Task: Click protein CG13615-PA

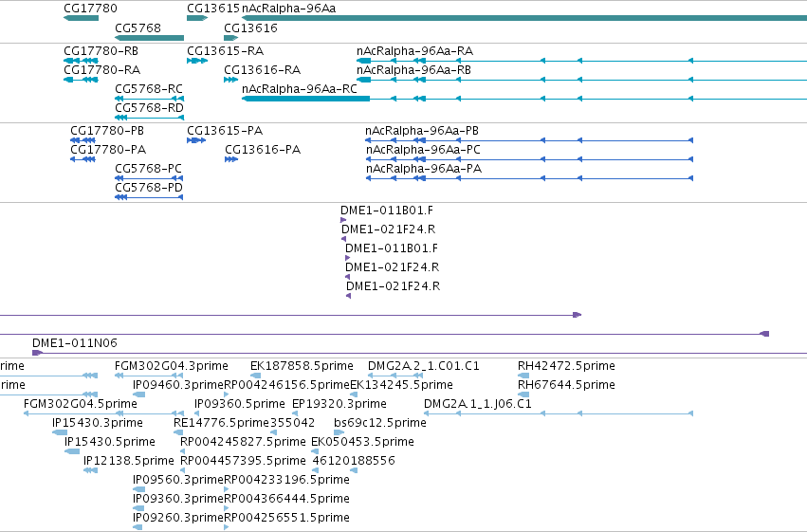Action: pyautogui.click(x=225, y=131)
